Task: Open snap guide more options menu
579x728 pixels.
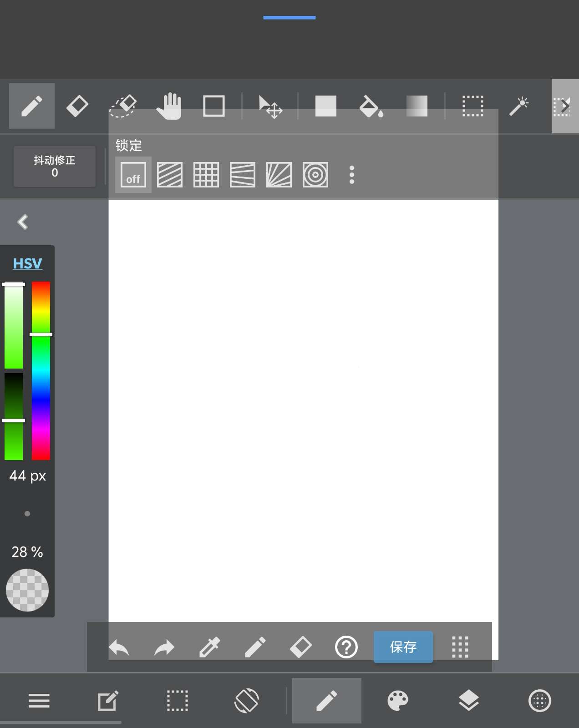Action: point(351,175)
